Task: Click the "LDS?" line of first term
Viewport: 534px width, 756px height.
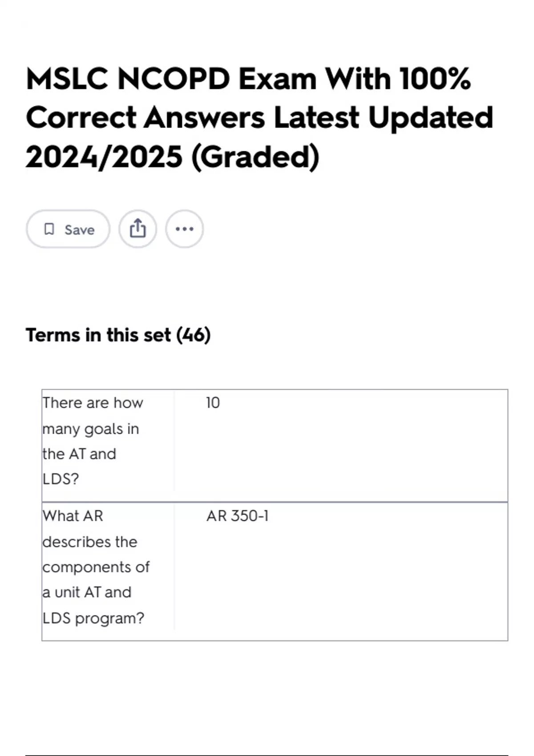Action: [x=61, y=479]
